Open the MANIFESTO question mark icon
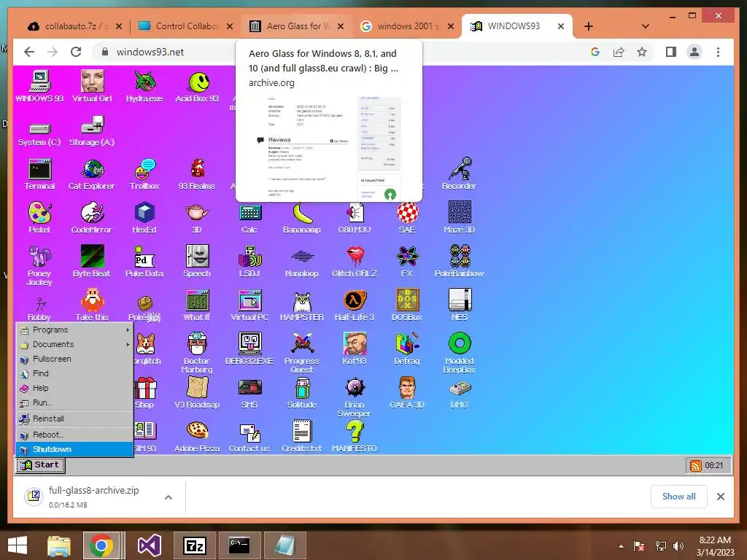Screen dimensions: 747x560 [x=355, y=437]
